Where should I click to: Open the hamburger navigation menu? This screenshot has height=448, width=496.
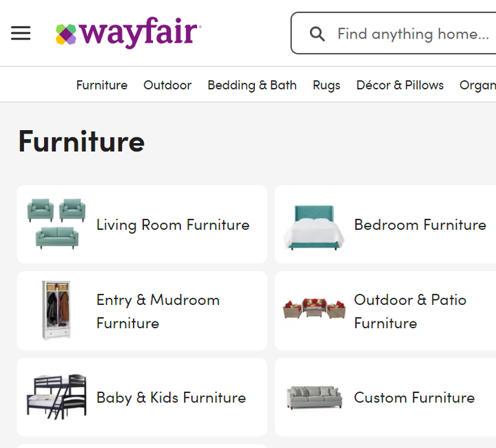coord(21,33)
